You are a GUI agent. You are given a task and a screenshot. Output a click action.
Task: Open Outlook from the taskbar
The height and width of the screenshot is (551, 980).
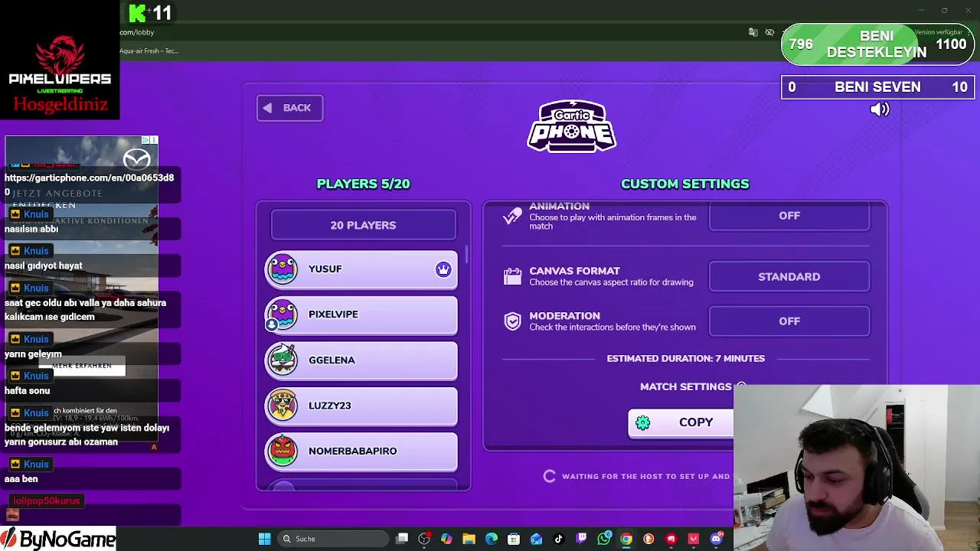536,539
